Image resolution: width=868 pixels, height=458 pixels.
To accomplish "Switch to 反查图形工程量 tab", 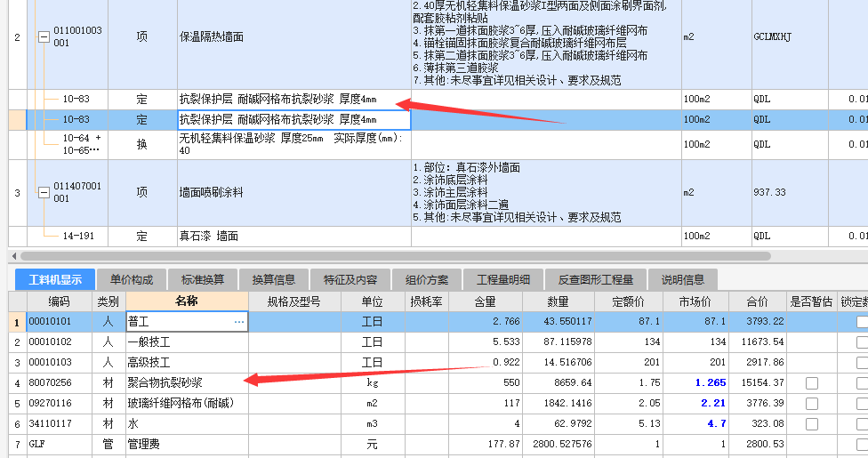I will click(x=595, y=279).
